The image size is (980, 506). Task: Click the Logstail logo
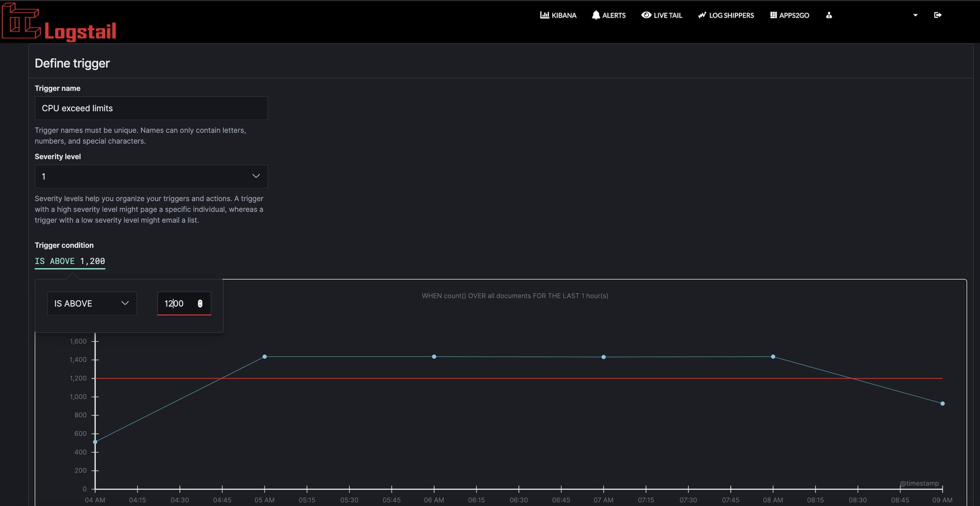pos(59,22)
